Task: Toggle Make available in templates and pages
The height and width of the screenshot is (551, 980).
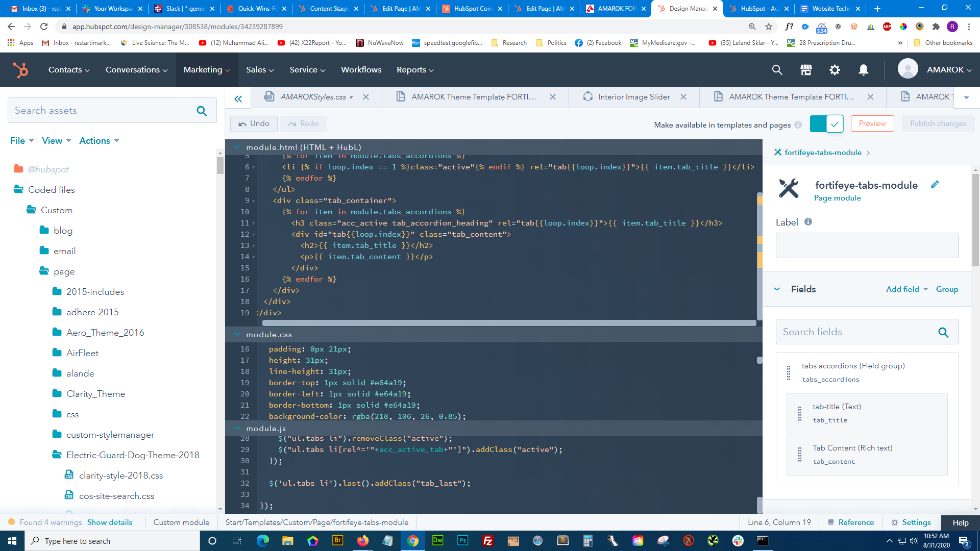Action: pos(826,124)
